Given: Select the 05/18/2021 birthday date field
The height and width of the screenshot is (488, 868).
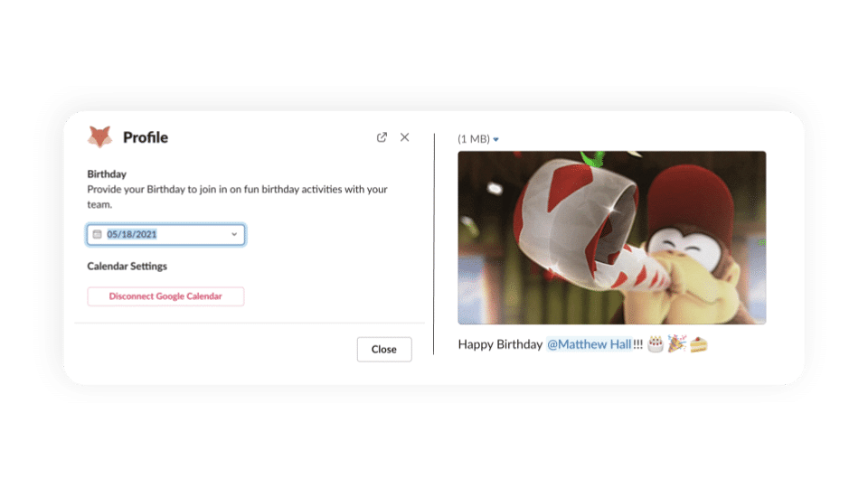Looking at the screenshot, I should pos(166,235).
